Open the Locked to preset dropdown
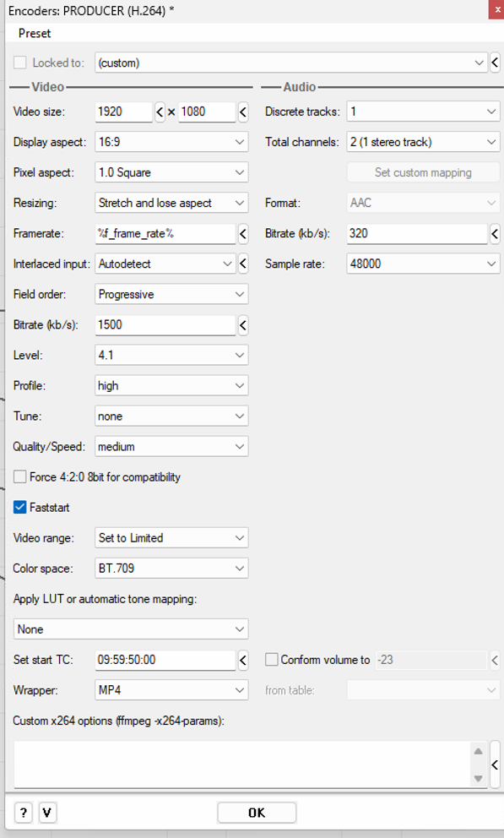The image size is (504, 838). point(291,63)
